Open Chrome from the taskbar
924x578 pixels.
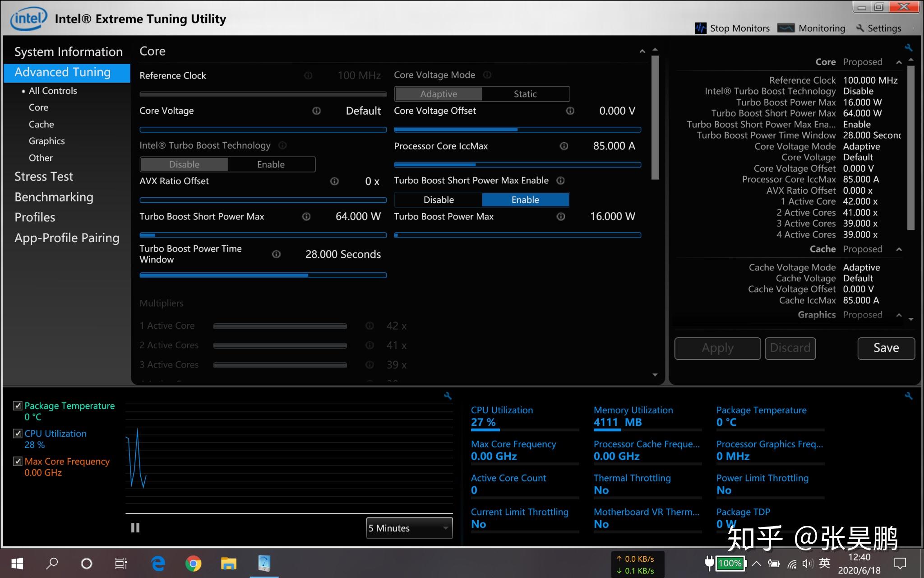193,564
